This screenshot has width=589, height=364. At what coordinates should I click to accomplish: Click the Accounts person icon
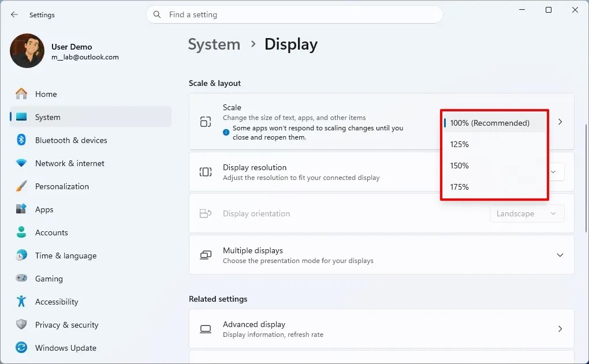21,232
